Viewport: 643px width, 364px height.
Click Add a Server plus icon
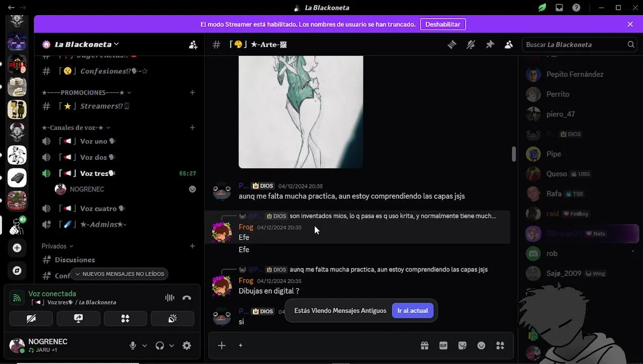coord(17,248)
